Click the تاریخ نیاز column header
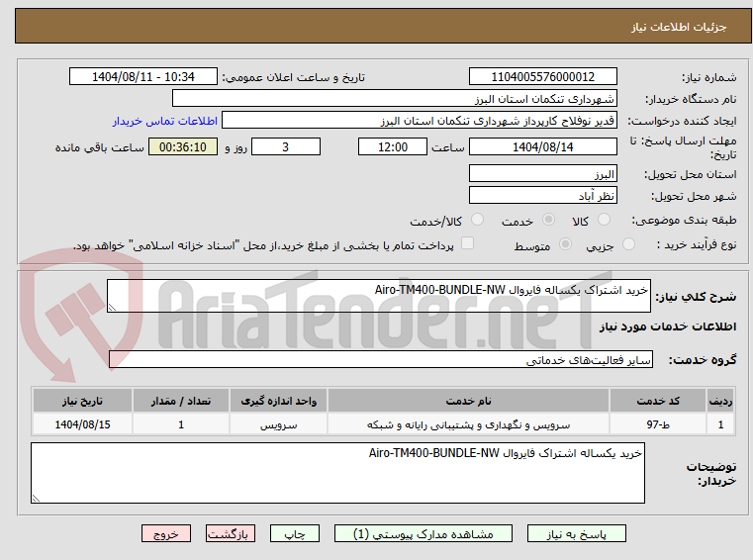 tap(82, 401)
